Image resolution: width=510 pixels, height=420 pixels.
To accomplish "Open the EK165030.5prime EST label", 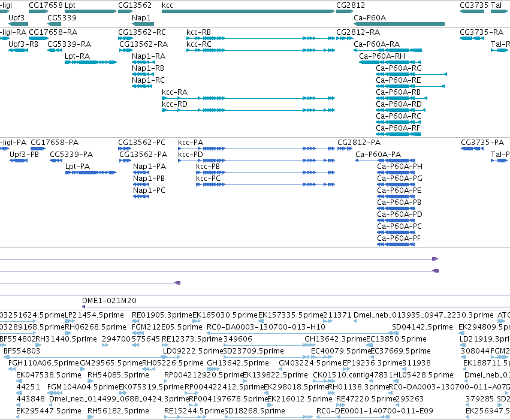I will 225,315.
